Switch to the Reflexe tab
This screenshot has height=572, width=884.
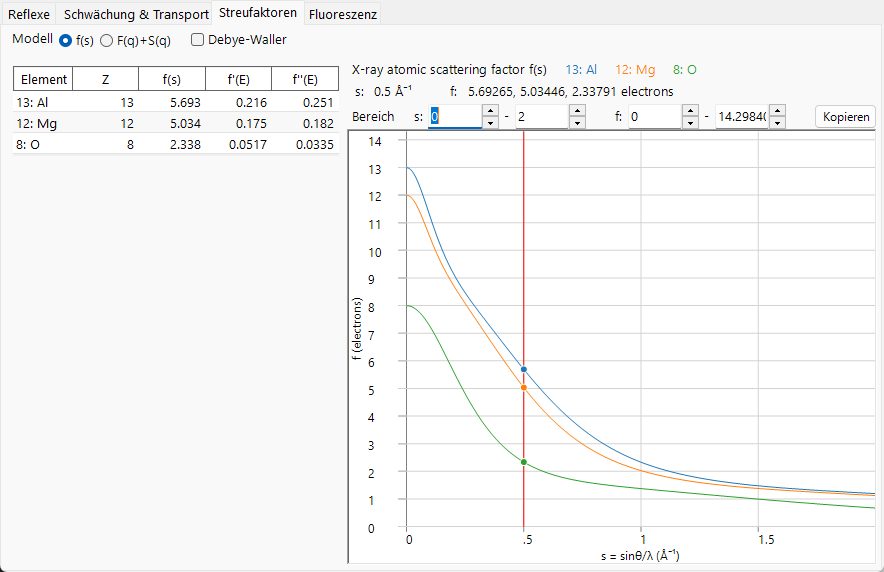(x=29, y=14)
